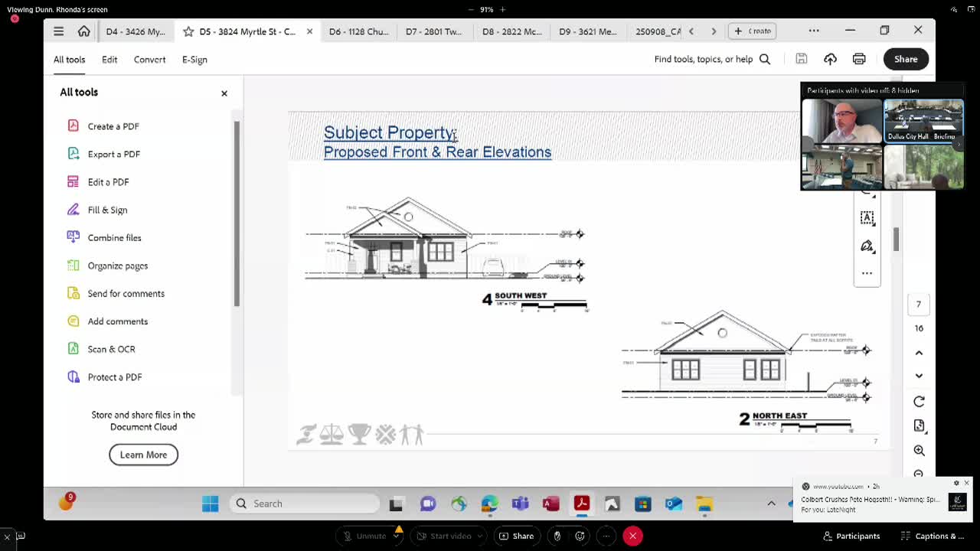Click the Windows taskbar Search box
This screenshot has height=551, width=980.
click(306, 504)
